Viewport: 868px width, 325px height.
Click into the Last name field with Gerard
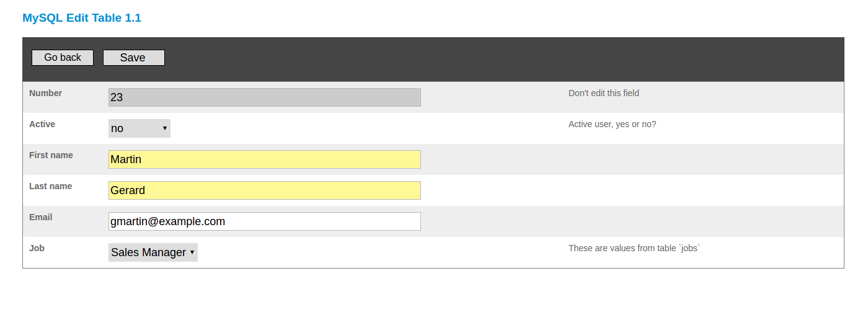pyautogui.click(x=264, y=190)
